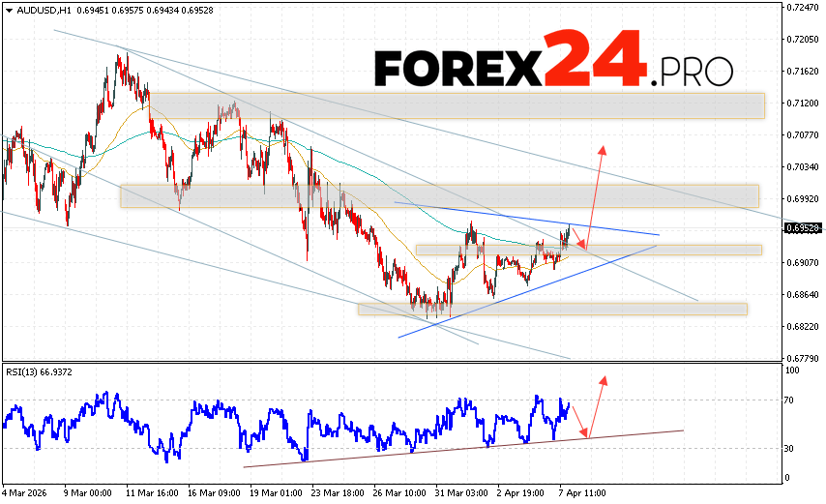
Task: Click the 0.67790 price axis label
Action: tap(803, 357)
